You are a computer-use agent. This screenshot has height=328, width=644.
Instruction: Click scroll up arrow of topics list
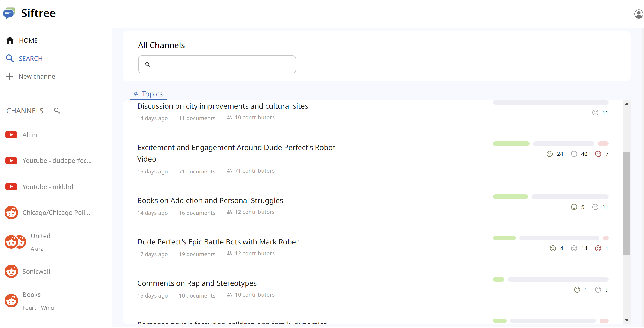point(626,104)
